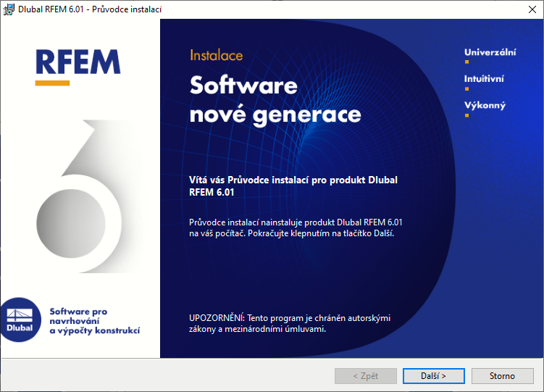Viewport: 544px width, 392px height.
Task: Click the "Univerzální" label
Action: 490,52
